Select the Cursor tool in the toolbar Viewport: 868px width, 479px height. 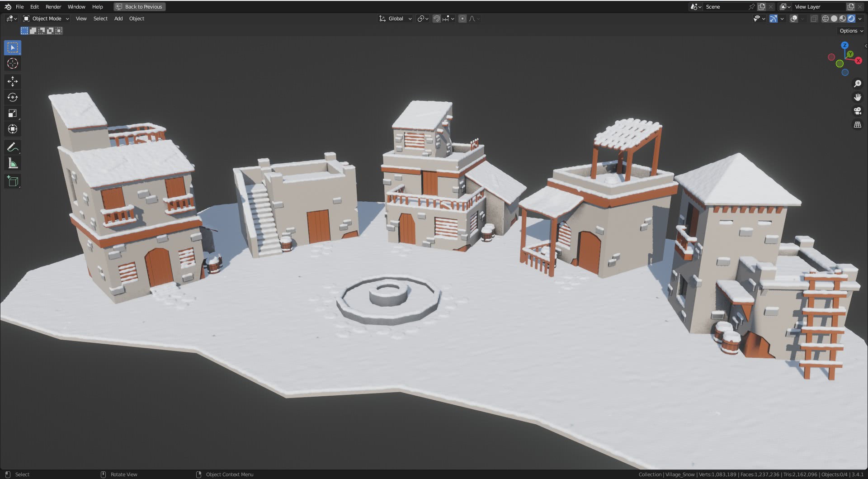tap(13, 64)
